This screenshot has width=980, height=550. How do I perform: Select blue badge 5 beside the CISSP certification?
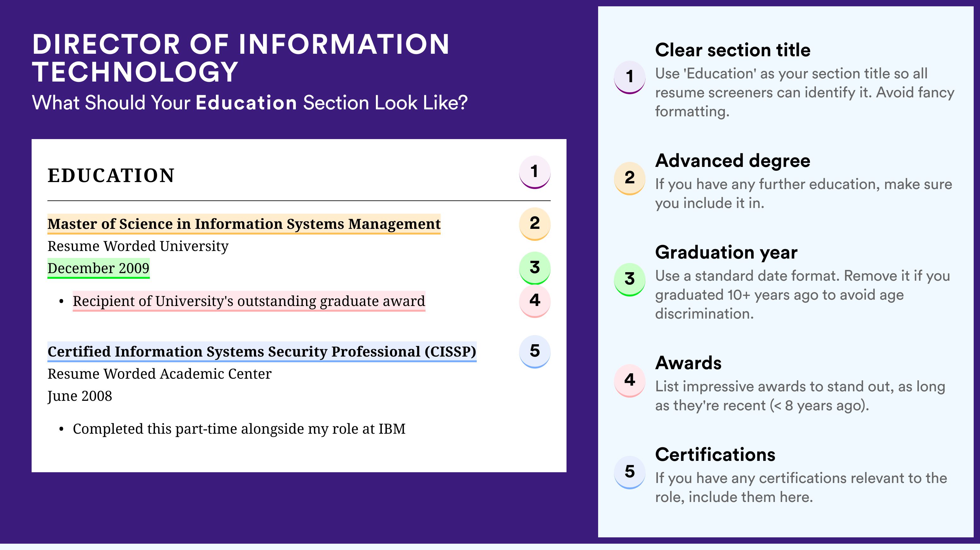pyautogui.click(x=535, y=351)
